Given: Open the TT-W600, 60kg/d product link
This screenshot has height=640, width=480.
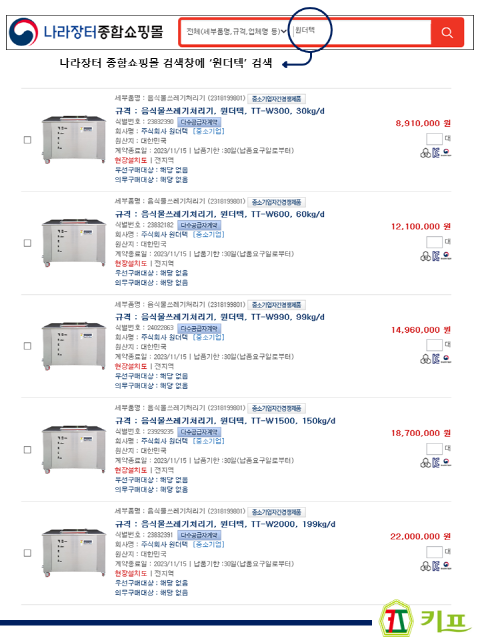Looking at the screenshot, I should [220, 214].
